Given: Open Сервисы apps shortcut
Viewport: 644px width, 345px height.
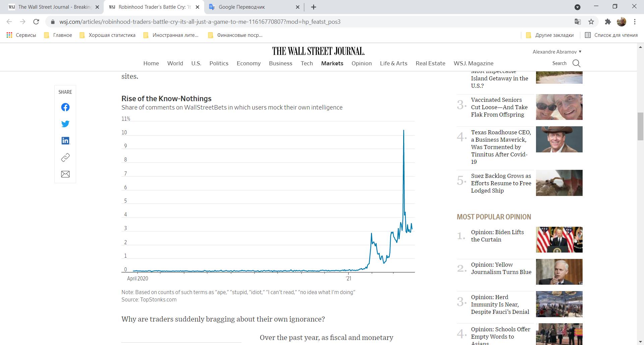Looking at the screenshot, I should [21, 35].
